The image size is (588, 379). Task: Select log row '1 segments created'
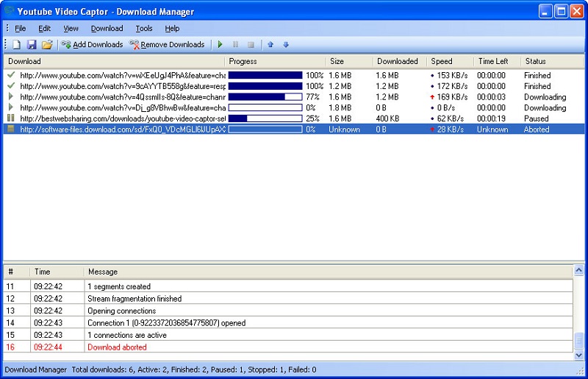coord(288,286)
